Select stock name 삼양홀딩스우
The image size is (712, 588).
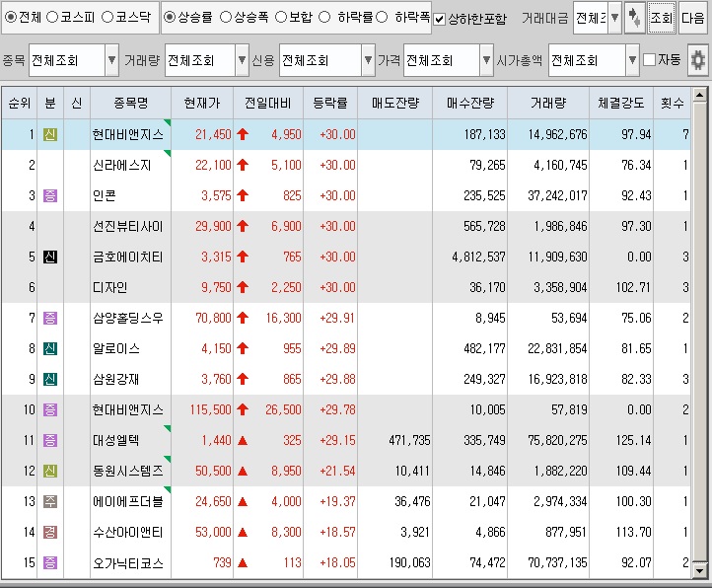click(x=127, y=318)
